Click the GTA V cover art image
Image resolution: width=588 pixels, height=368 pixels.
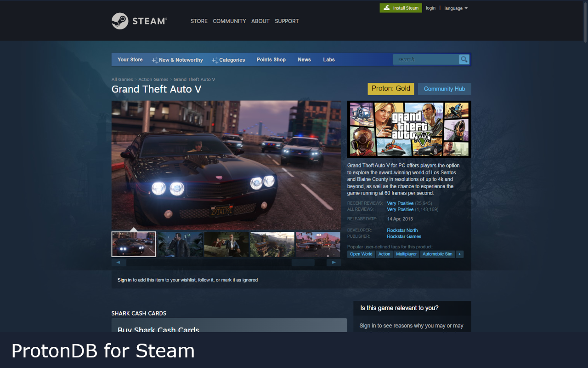pyautogui.click(x=409, y=130)
